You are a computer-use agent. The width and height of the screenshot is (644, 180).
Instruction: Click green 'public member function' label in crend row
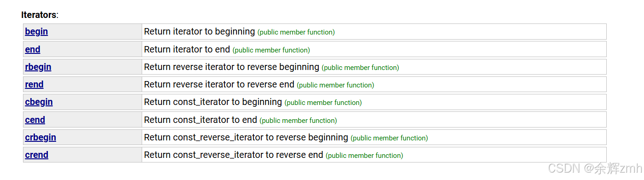point(364,156)
